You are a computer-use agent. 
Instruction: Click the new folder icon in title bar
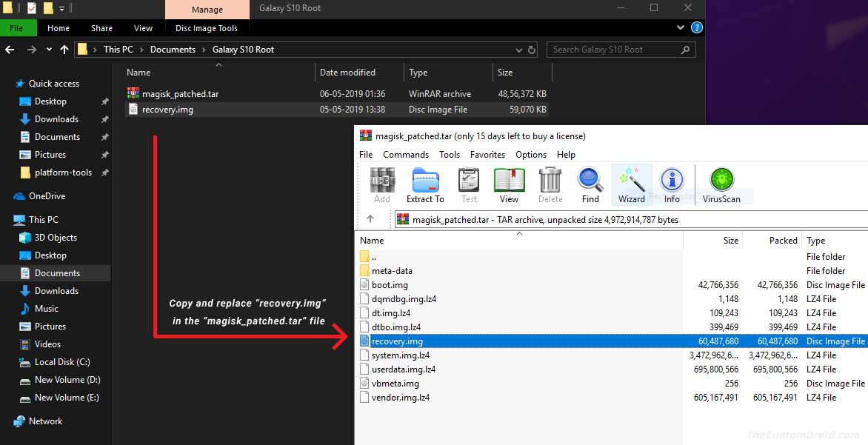point(48,7)
